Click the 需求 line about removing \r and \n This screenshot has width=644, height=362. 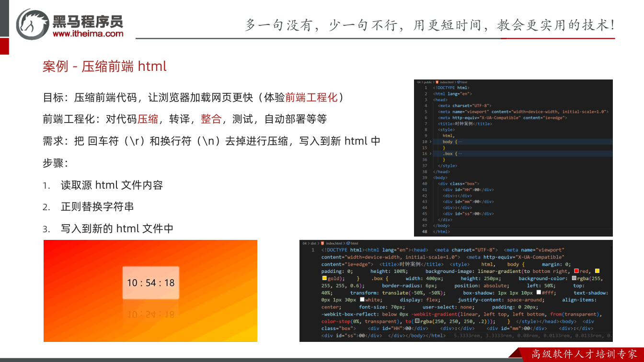pos(211,141)
